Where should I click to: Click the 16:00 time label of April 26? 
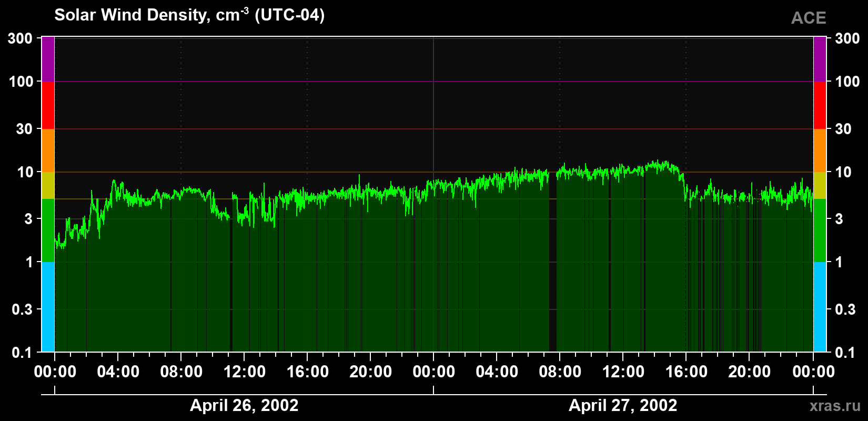coord(307,372)
